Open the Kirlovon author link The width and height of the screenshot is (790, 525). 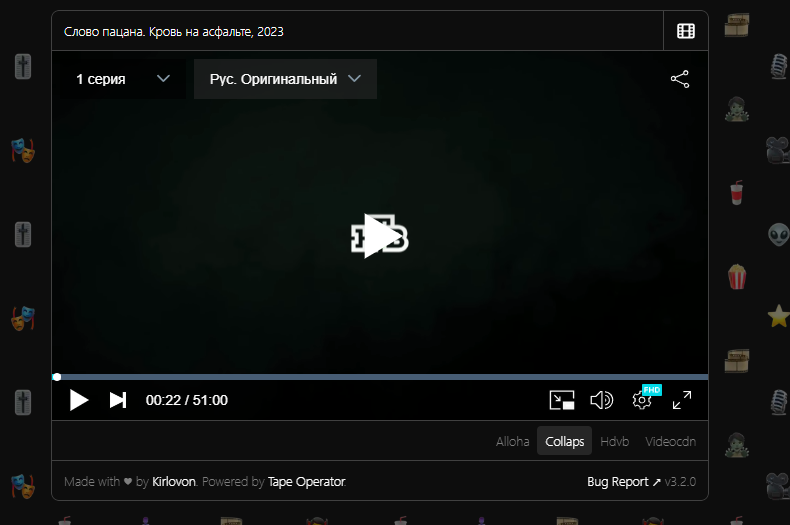[174, 482]
